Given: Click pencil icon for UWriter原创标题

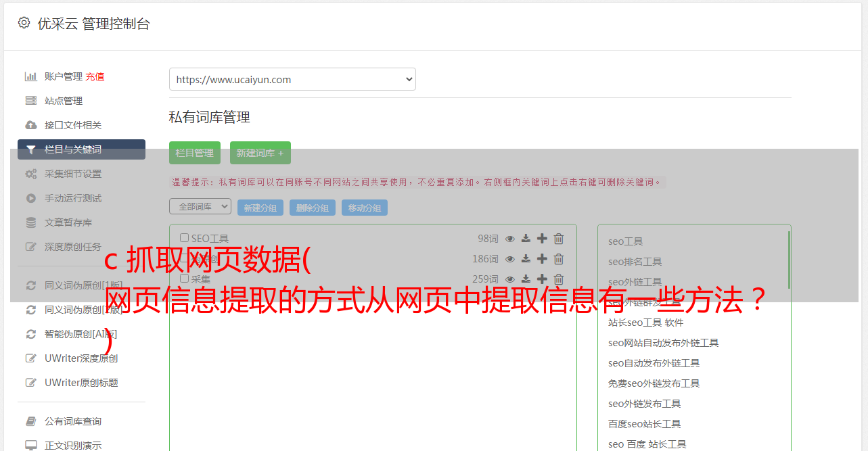Looking at the screenshot, I should [31, 383].
